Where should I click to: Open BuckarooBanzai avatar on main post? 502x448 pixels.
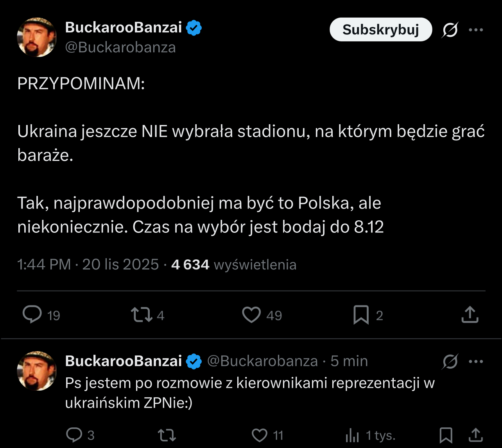[37, 37]
